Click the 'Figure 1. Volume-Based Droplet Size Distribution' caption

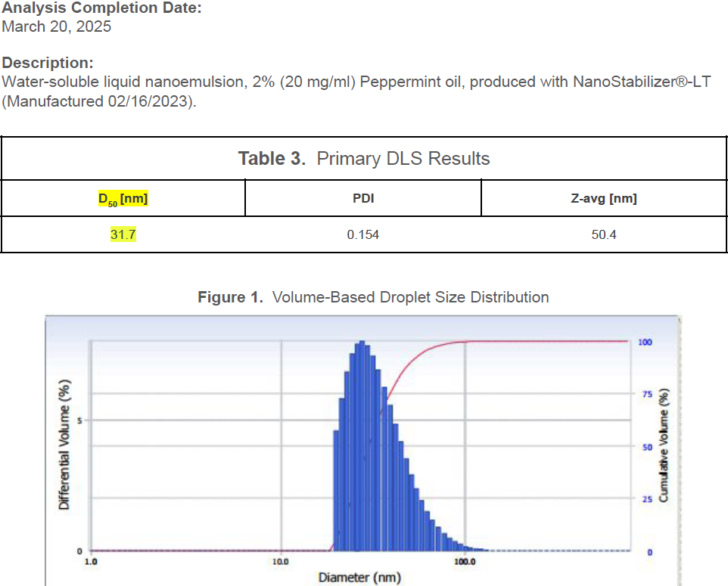tap(373, 297)
